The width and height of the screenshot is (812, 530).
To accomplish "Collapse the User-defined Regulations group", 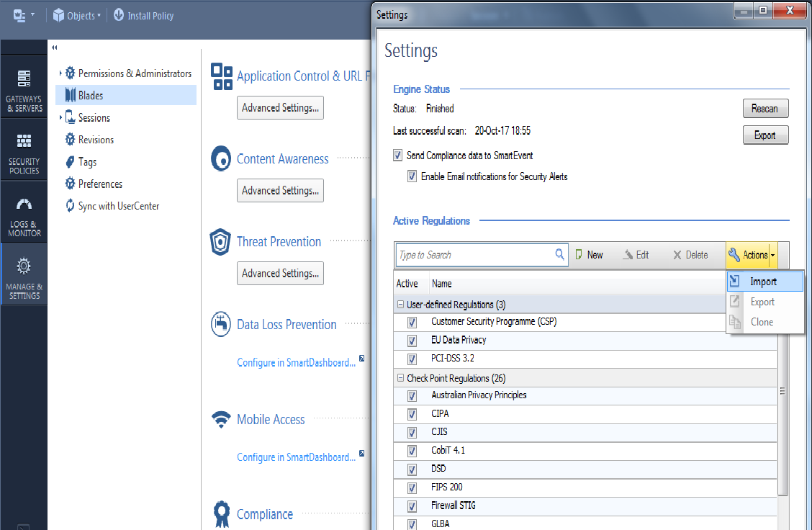I will [400, 304].
